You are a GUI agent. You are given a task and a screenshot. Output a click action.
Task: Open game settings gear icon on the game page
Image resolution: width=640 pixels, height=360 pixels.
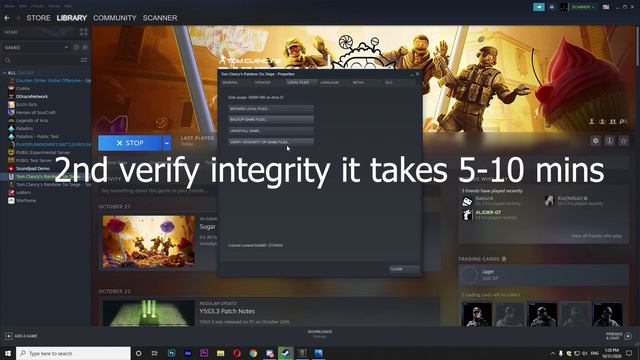pos(596,141)
